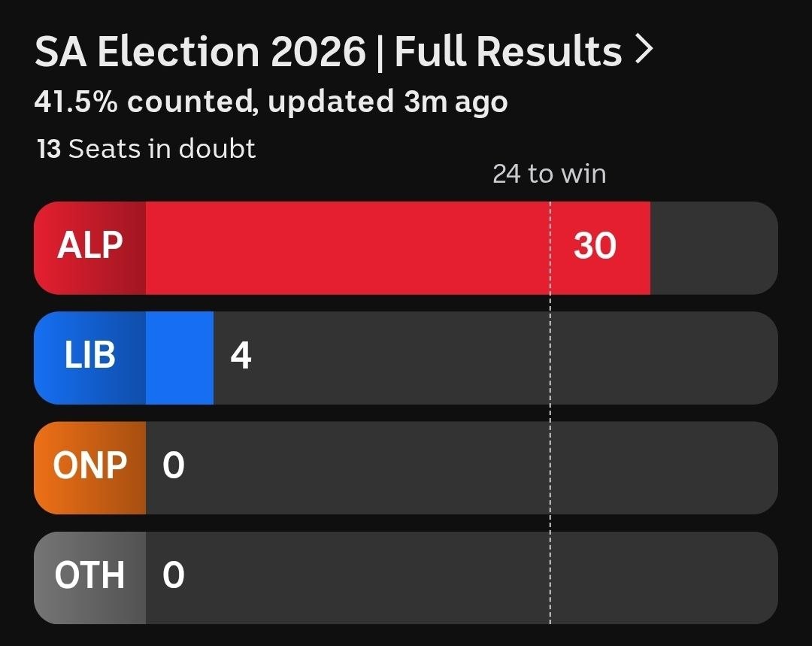Click the red filled ALP progress bar
812x646 pixels.
coord(346,247)
